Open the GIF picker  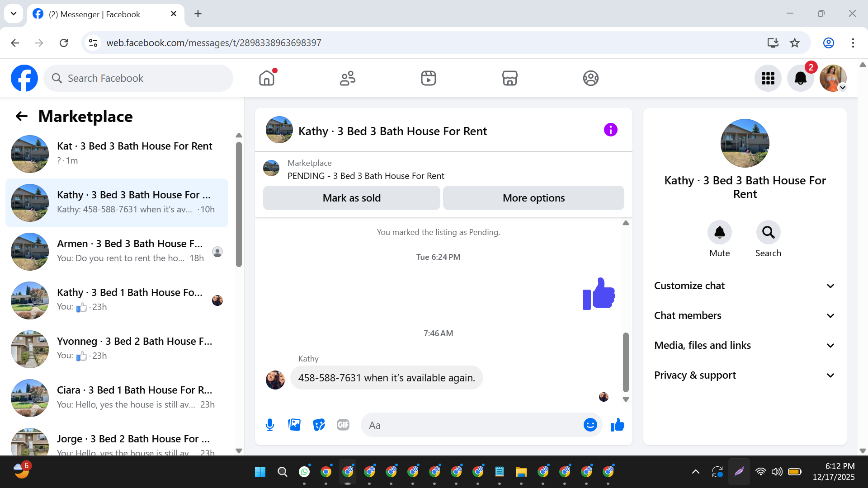343,425
